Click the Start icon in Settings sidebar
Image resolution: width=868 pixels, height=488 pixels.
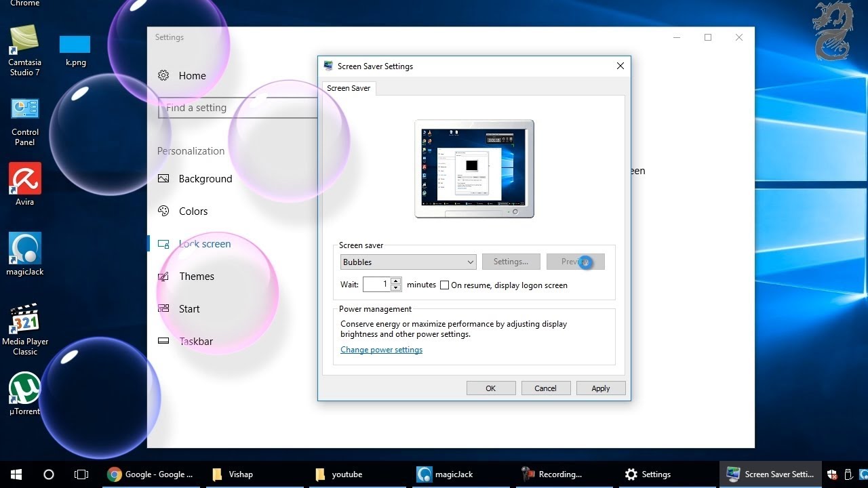point(163,308)
